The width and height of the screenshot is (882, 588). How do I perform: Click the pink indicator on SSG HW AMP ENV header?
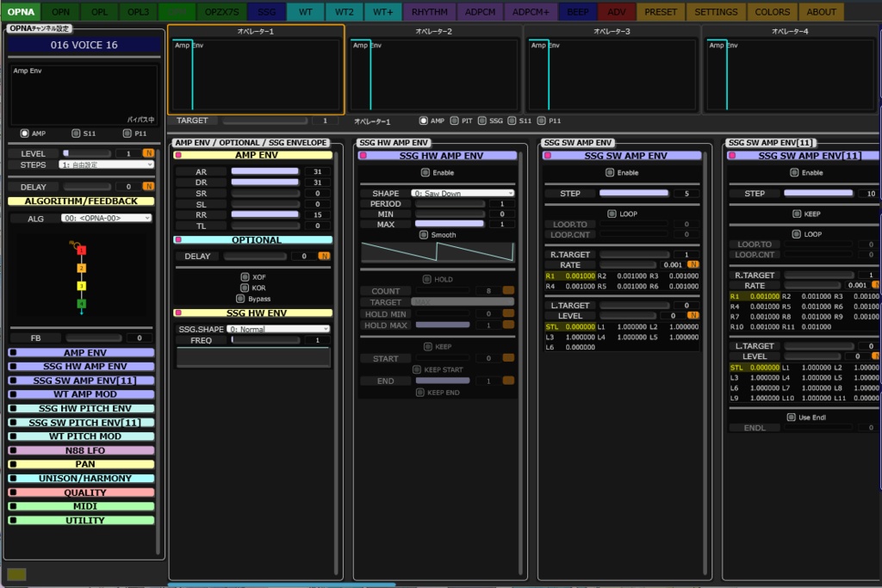[x=363, y=156]
